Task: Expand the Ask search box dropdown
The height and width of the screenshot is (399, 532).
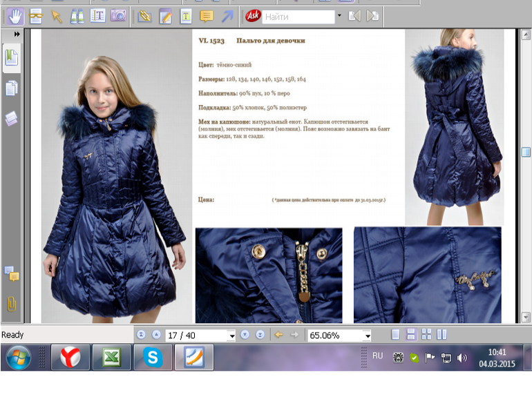Action: click(x=339, y=16)
